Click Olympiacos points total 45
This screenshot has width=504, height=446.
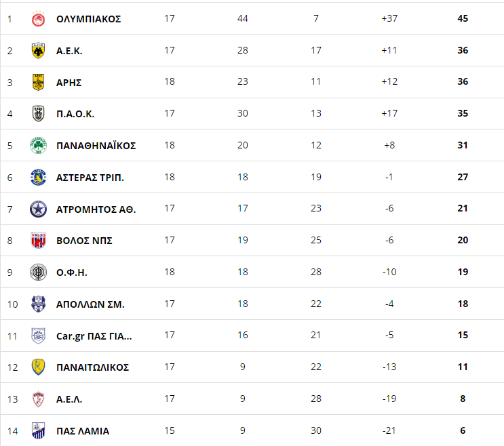click(463, 18)
